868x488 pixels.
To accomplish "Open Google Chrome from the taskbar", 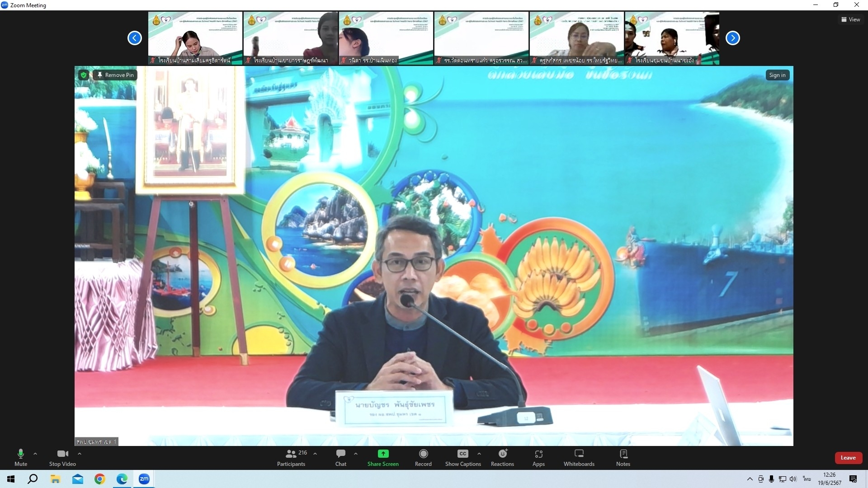I will click(x=99, y=479).
